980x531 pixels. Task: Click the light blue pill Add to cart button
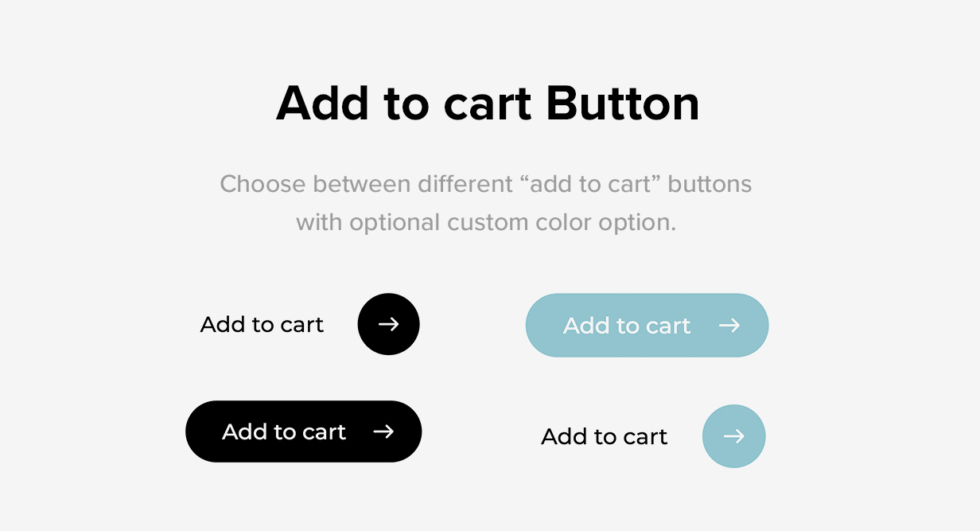647,325
